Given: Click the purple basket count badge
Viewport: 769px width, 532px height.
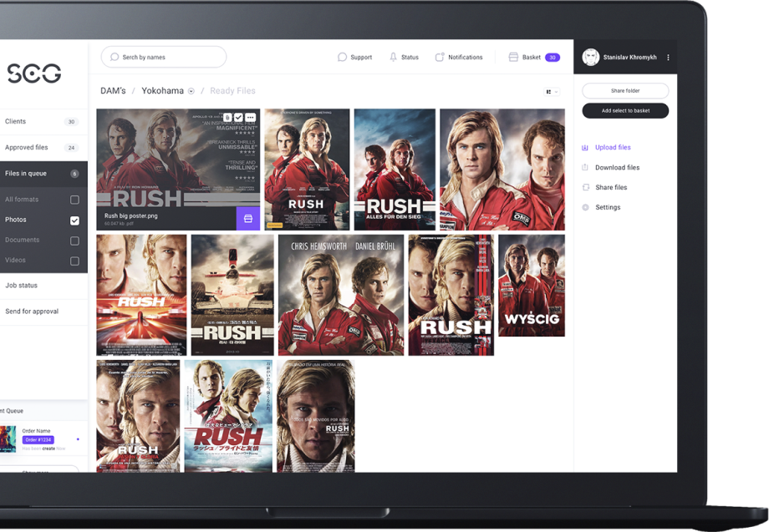Looking at the screenshot, I should pos(553,58).
